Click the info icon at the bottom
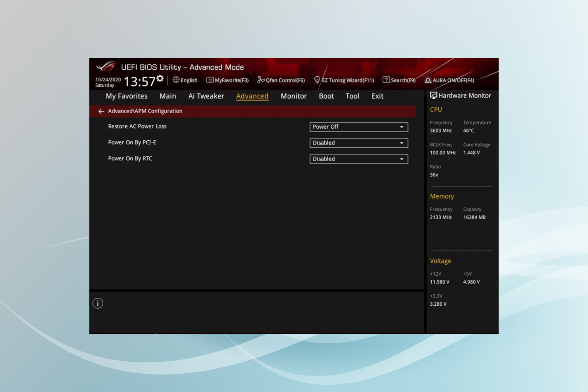 [x=97, y=303]
